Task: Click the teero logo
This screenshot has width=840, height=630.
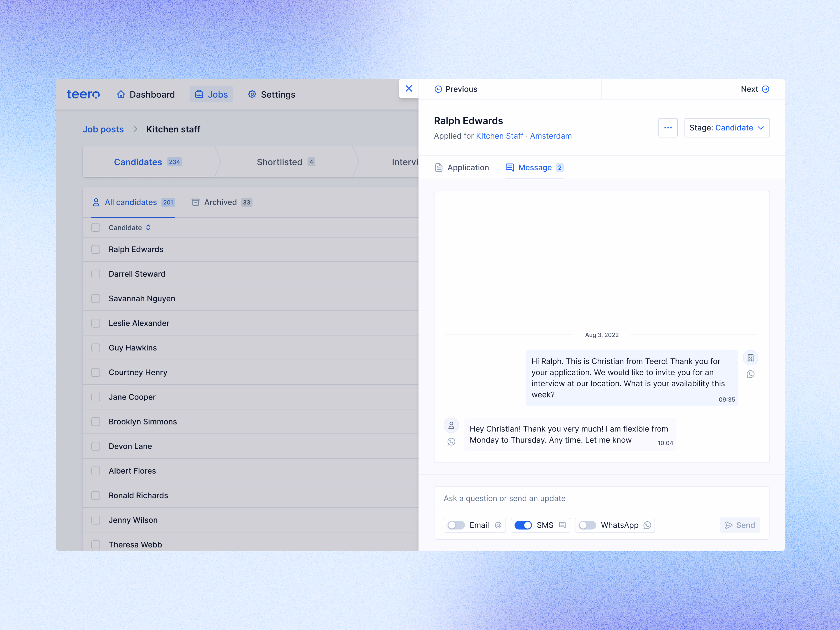Action: click(83, 94)
